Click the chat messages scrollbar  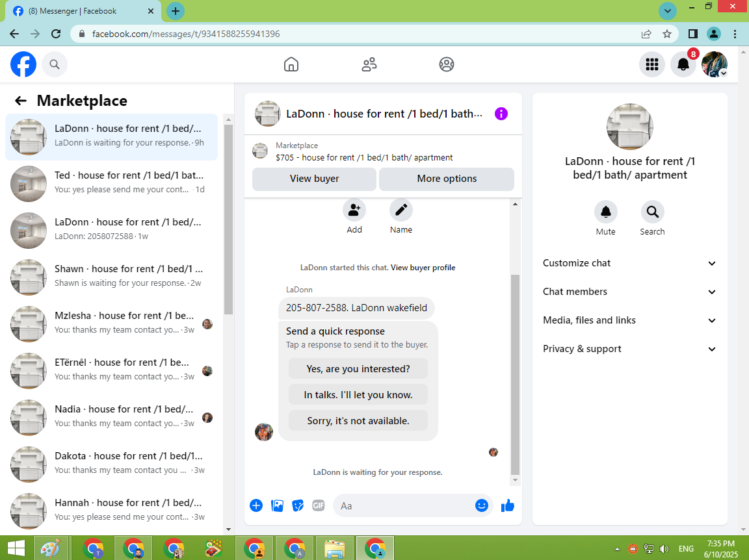click(x=515, y=375)
